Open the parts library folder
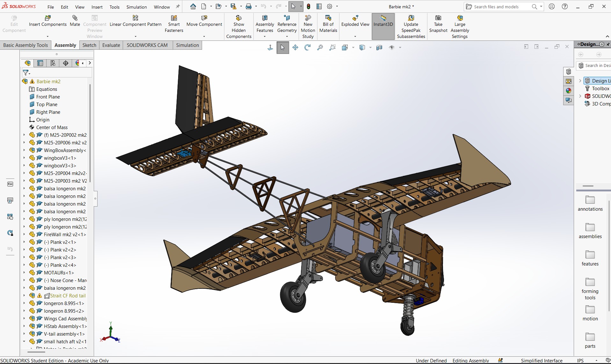 pyautogui.click(x=590, y=340)
